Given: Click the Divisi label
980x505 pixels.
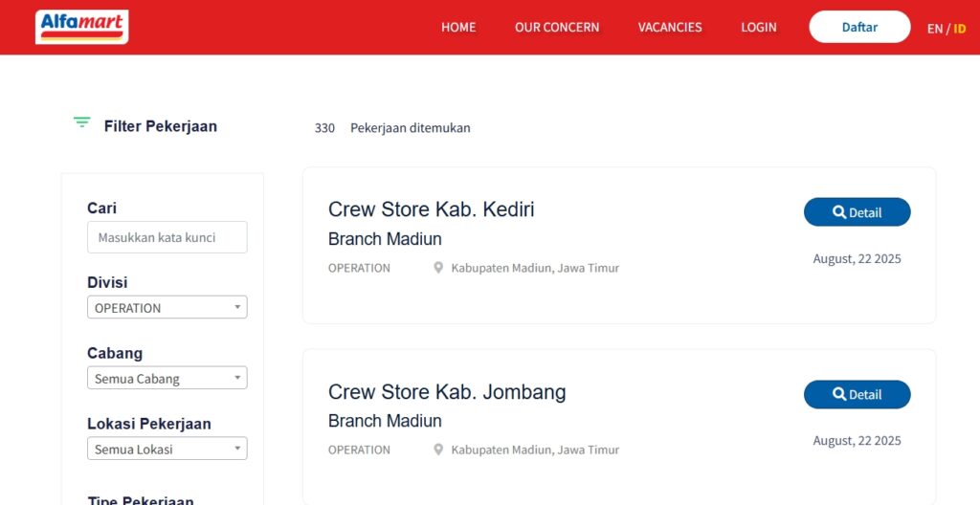Looking at the screenshot, I should (107, 282).
